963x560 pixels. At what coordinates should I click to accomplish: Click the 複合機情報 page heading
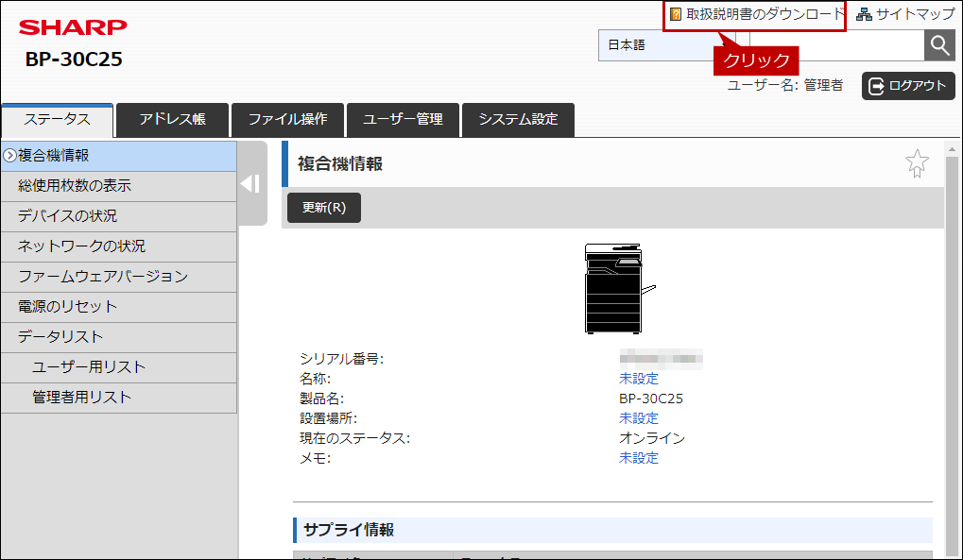click(x=340, y=164)
